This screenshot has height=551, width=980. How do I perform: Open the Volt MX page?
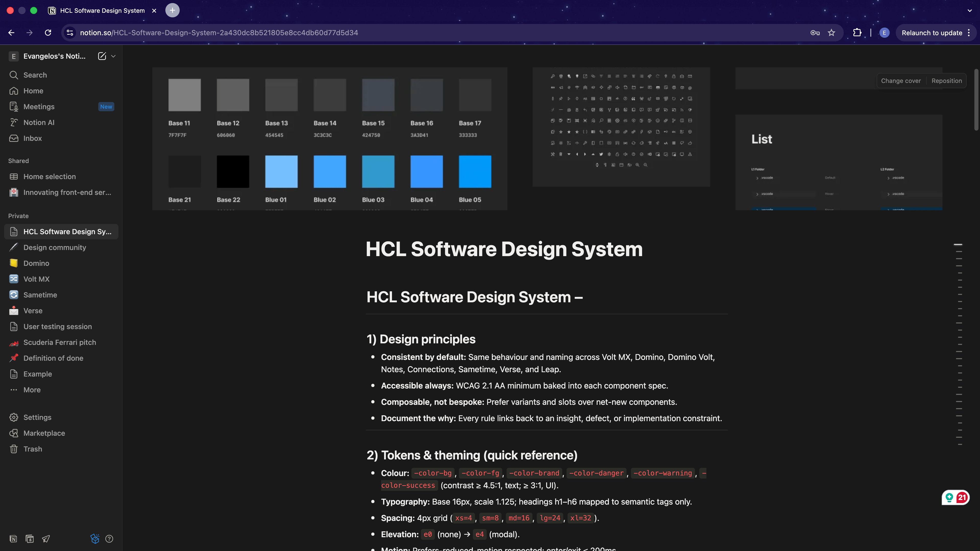[x=36, y=279]
